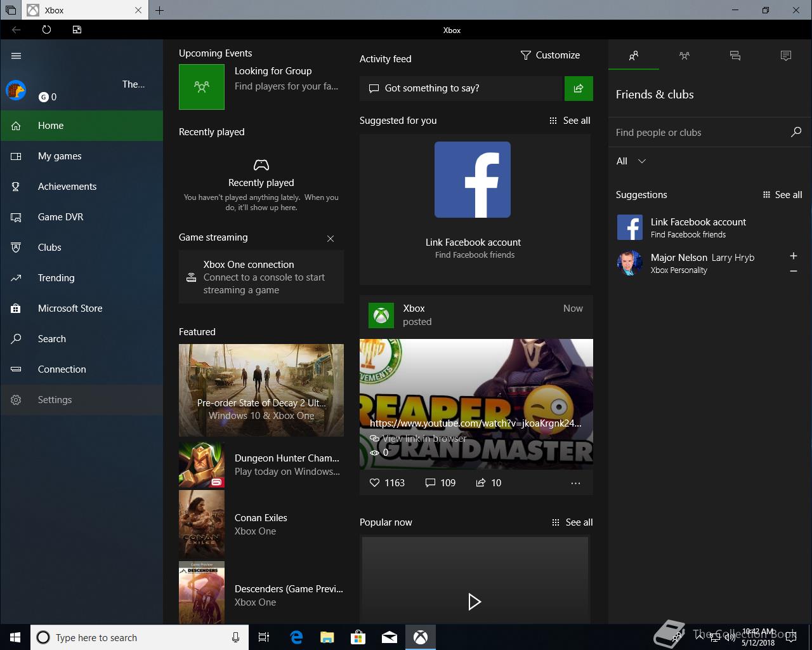The image size is (812, 650).
Task: See all friend Suggestions
Action: pos(782,195)
